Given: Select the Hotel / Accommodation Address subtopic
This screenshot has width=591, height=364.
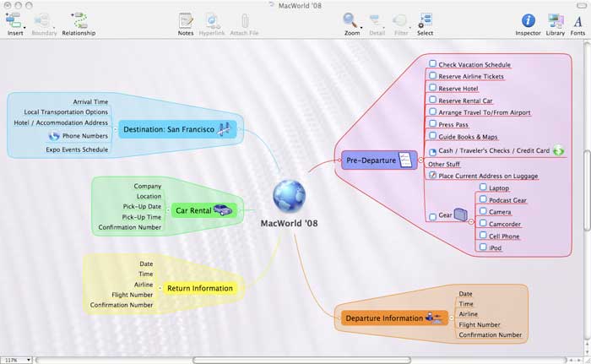Looking at the screenshot, I should pos(61,122).
